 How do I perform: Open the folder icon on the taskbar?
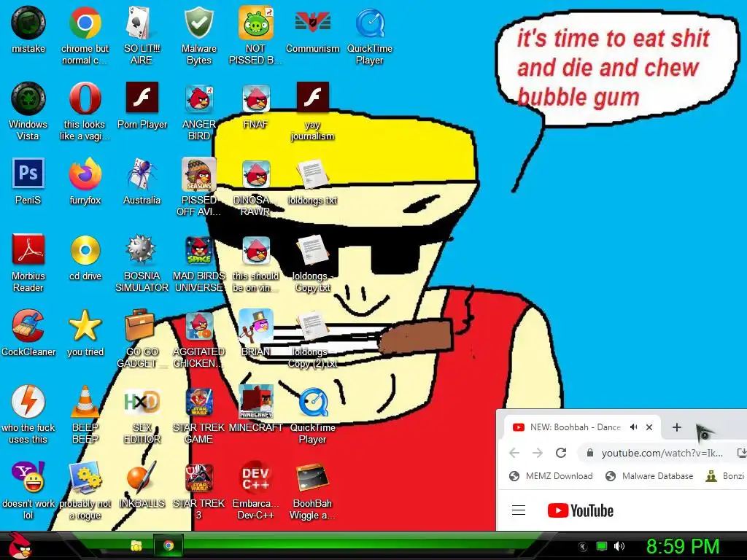click(136, 545)
